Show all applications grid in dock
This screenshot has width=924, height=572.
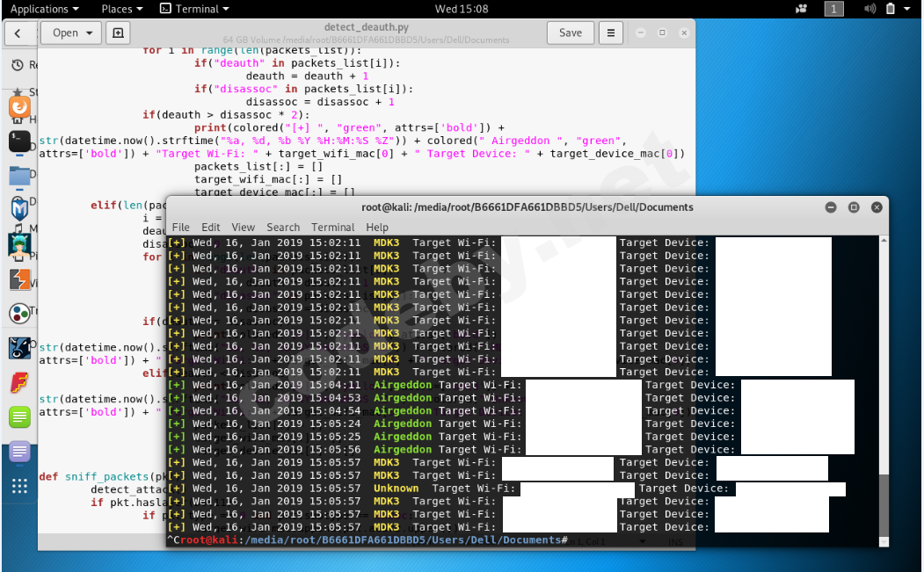[19, 486]
